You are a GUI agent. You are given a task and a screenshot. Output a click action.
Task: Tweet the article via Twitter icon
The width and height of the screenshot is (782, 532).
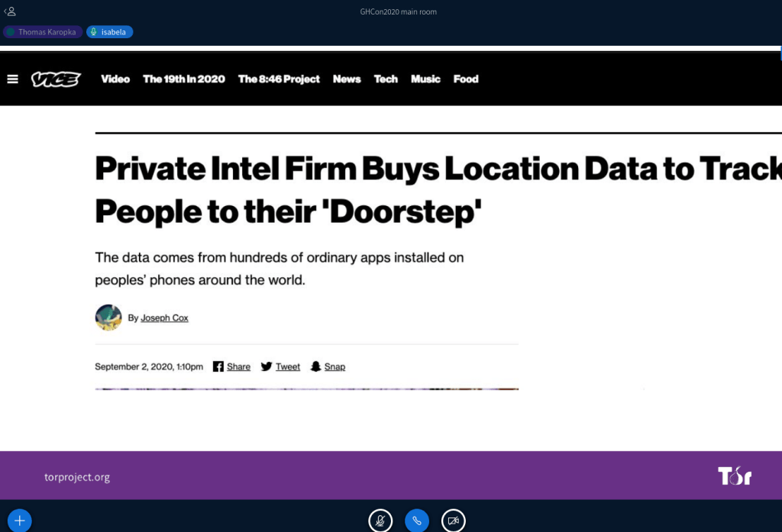click(280, 367)
